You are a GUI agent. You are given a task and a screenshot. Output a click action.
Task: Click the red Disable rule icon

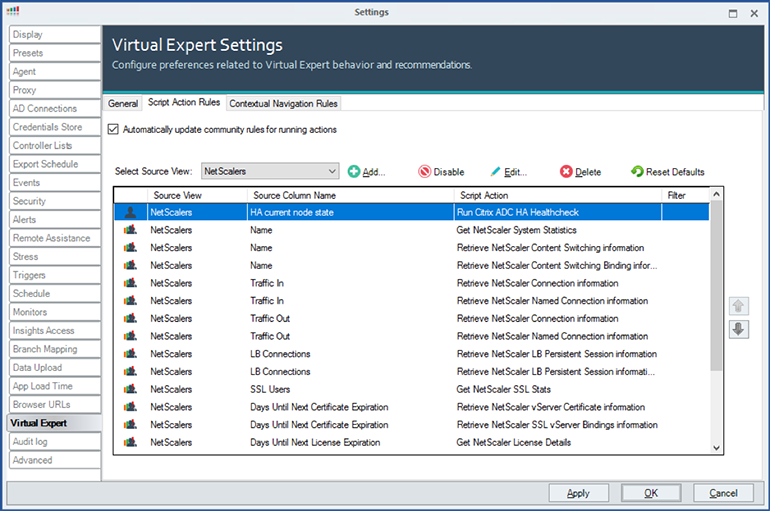click(424, 171)
